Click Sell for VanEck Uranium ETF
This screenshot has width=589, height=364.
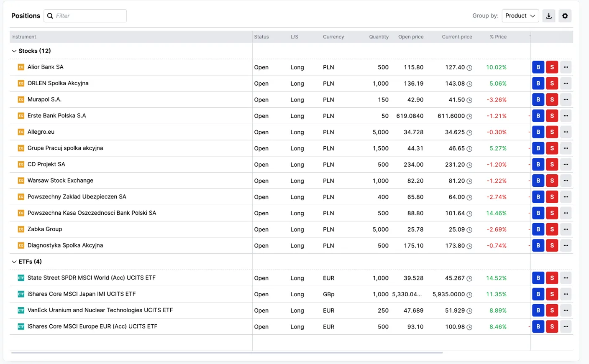pyautogui.click(x=552, y=310)
